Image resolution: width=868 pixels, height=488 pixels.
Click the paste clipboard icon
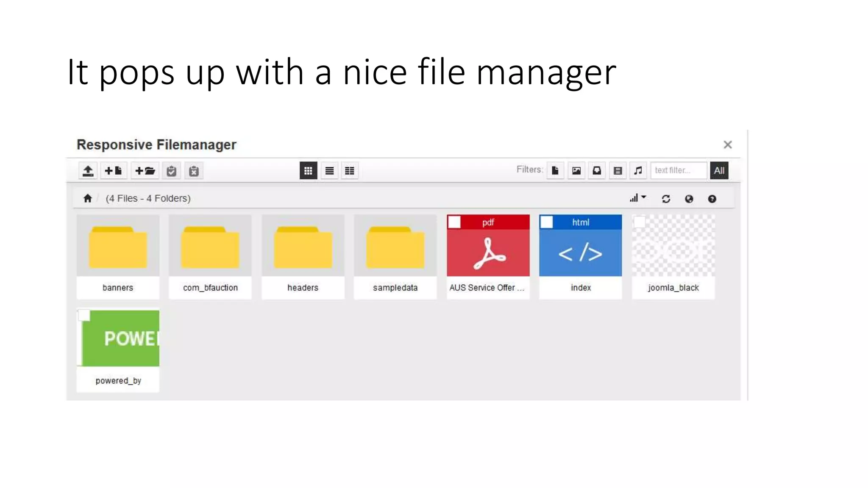171,171
